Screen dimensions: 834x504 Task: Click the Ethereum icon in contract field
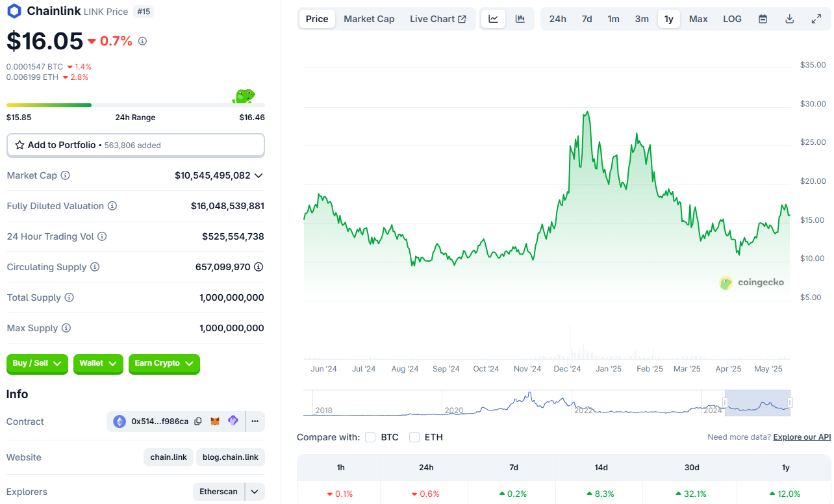click(x=120, y=422)
